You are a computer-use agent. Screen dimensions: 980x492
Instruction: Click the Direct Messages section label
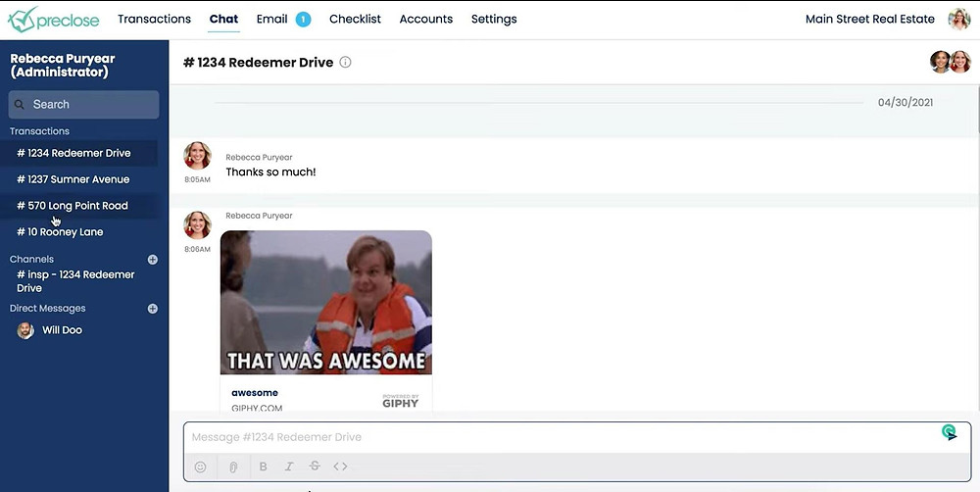click(x=47, y=308)
